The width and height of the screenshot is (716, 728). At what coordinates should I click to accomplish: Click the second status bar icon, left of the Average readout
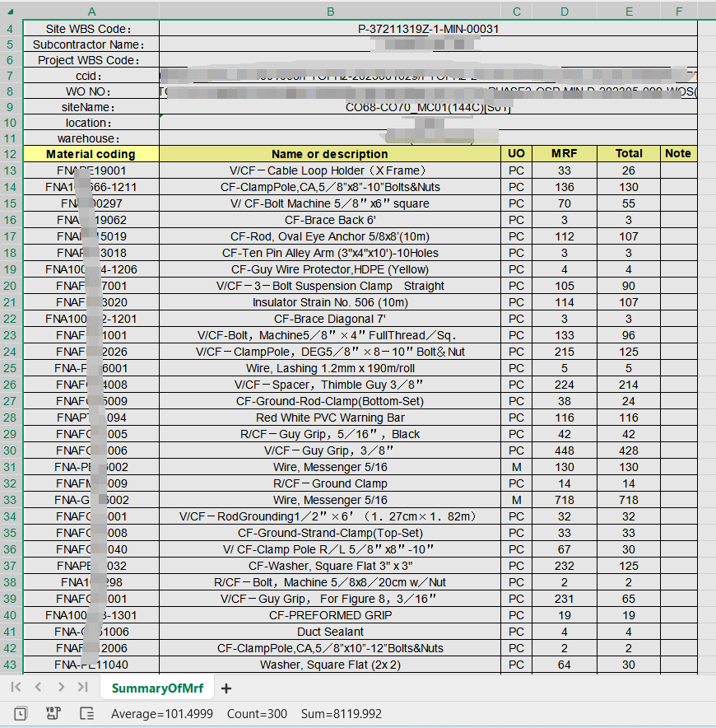pos(53,714)
